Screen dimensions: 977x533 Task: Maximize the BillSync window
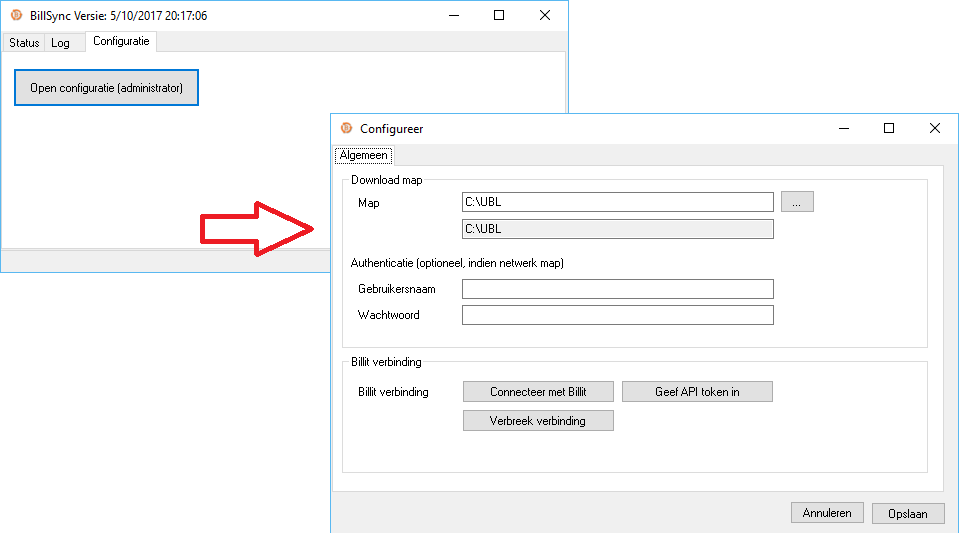[x=499, y=16]
